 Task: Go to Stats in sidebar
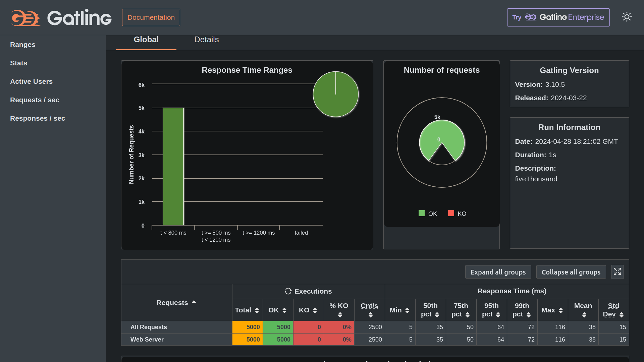click(x=19, y=63)
